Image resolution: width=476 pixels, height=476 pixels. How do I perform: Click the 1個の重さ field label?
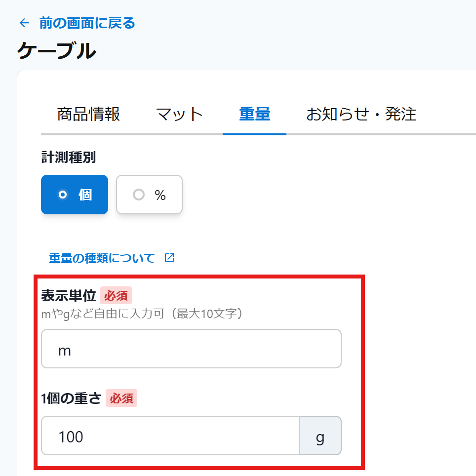[x=71, y=398]
